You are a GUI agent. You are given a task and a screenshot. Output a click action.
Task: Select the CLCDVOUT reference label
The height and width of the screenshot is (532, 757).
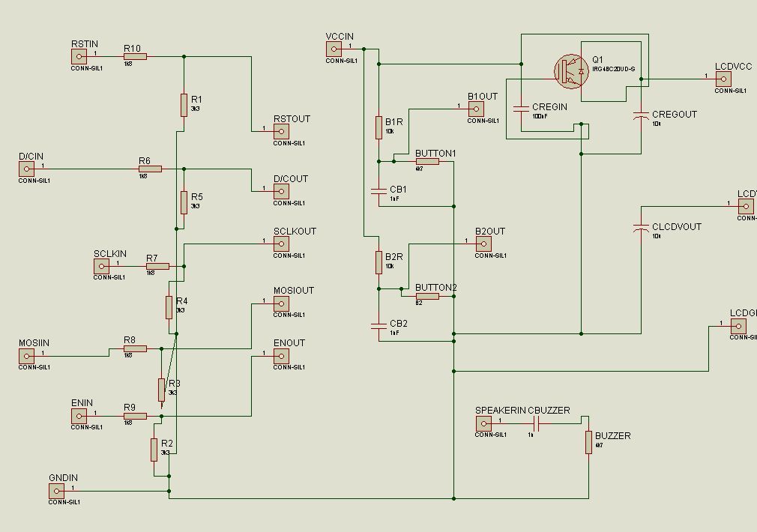[x=676, y=227]
